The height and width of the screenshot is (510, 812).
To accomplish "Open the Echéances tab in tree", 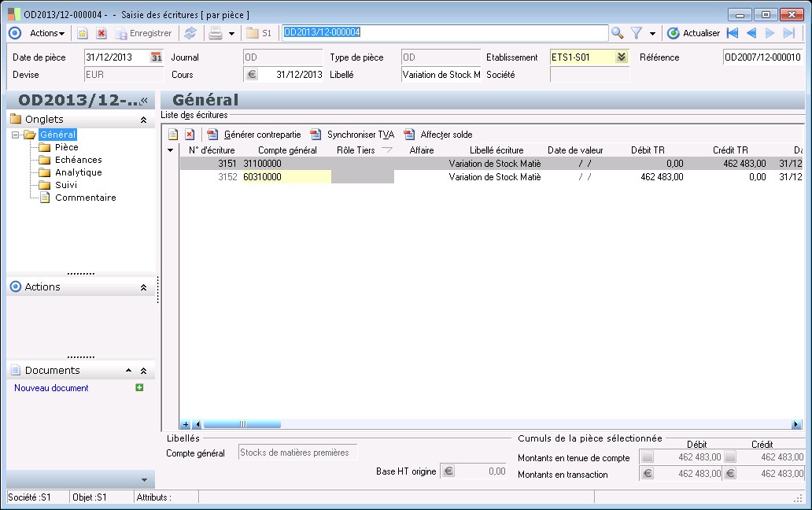I will 78,160.
